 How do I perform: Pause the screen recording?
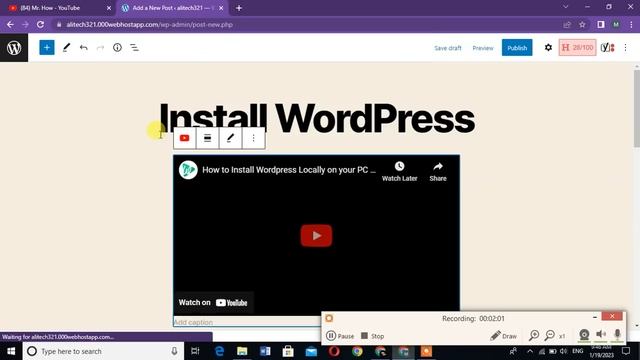point(340,336)
